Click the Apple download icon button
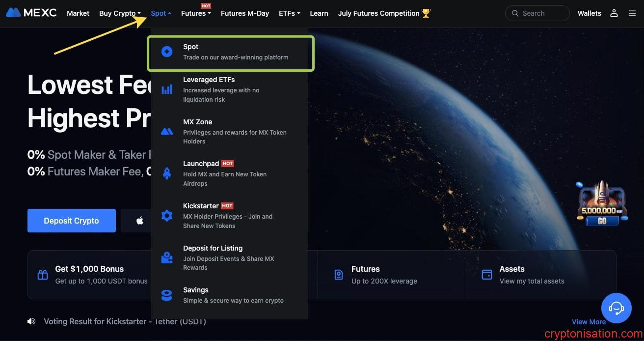Screen dimensions: 644x341 click(140, 221)
